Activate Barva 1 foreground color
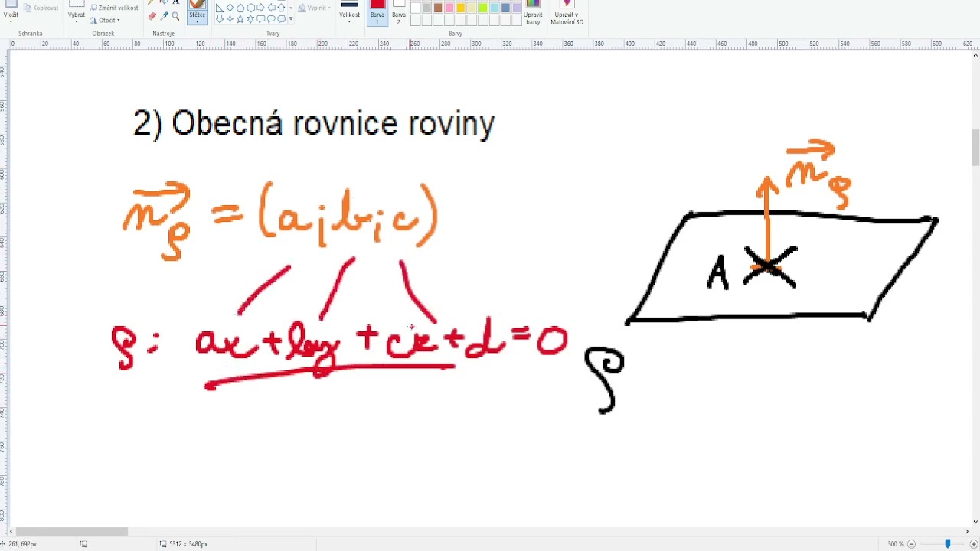The width and height of the screenshot is (980, 551). 377,12
